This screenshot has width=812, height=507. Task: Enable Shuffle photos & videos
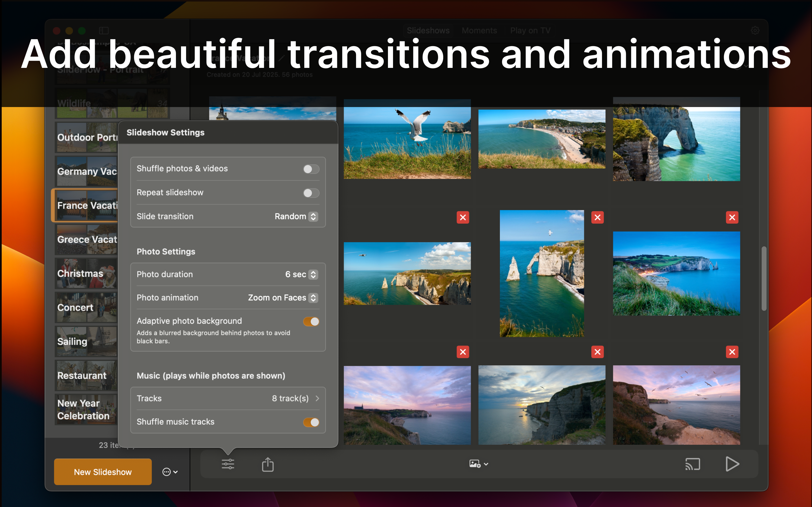tap(311, 169)
